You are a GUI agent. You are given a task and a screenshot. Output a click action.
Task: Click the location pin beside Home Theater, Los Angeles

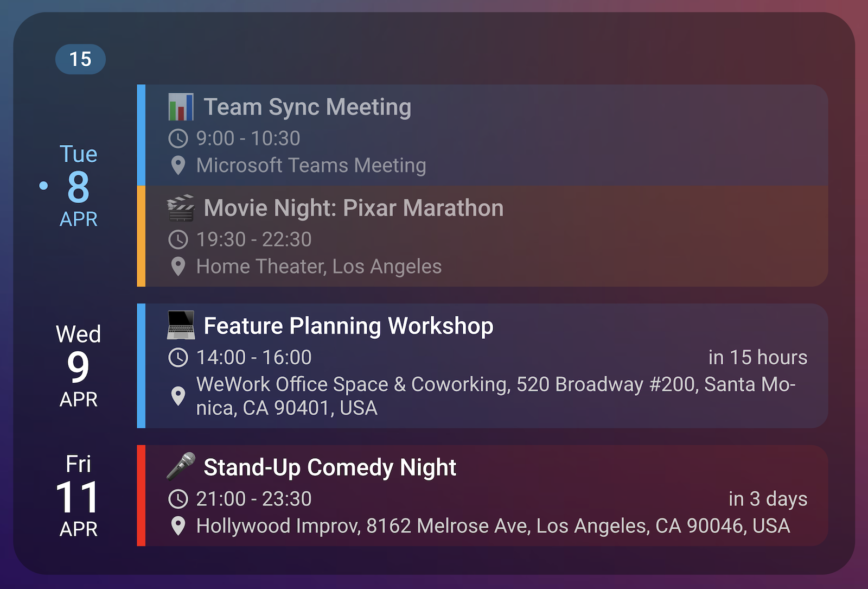pyautogui.click(x=178, y=267)
